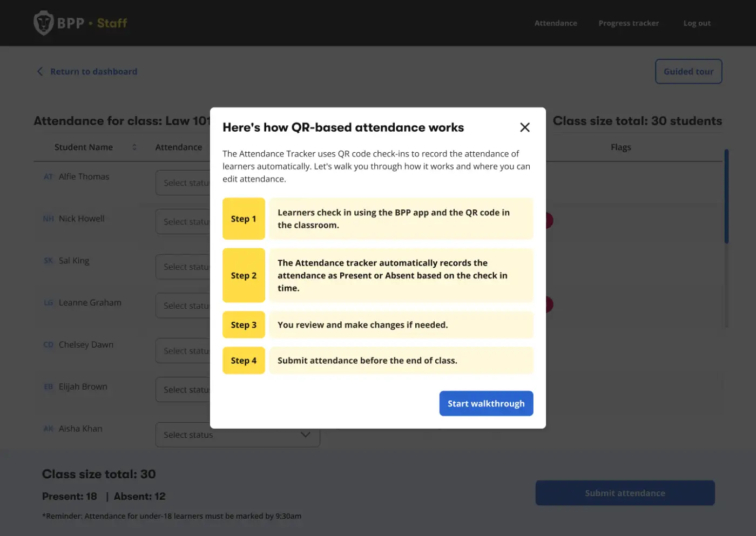
Task: Click the Step 2 yellow badge
Action: tap(244, 275)
